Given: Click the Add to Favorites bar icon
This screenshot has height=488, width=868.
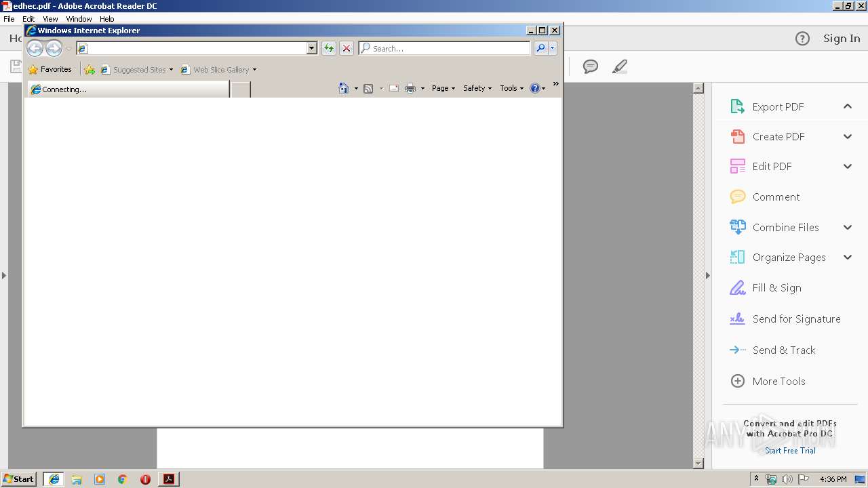Looking at the screenshot, I should [90, 69].
